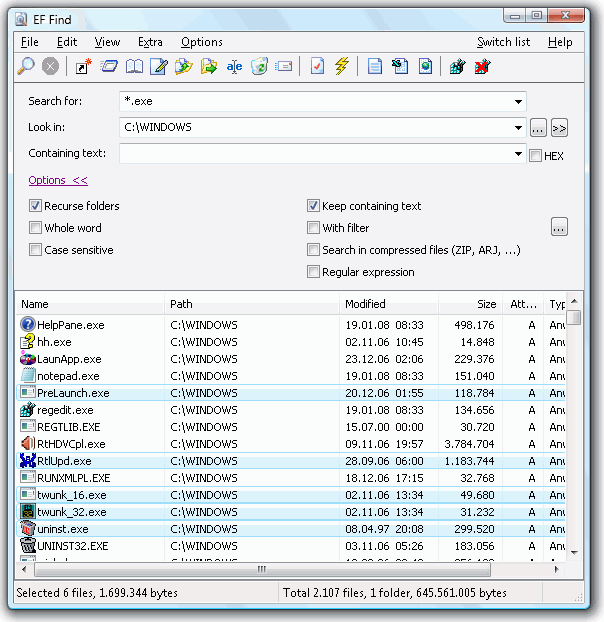Expand the Containing text dropdown
This screenshot has width=604, height=622.
pyautogui.click(x=519, y=154)
